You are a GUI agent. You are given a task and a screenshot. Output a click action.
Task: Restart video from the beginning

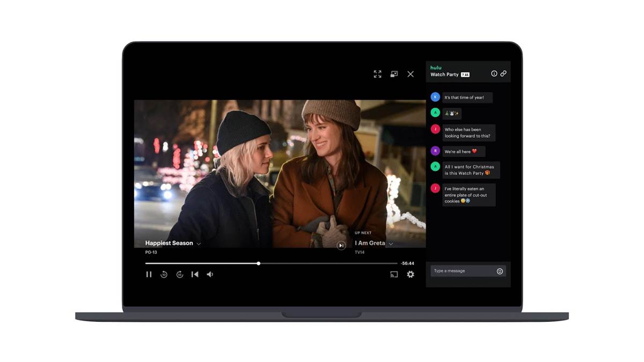tap(195, 275)
